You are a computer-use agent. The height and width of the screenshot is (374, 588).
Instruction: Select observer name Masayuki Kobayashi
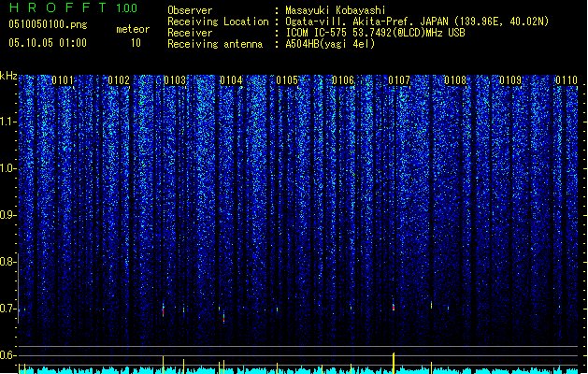point(336,10)
